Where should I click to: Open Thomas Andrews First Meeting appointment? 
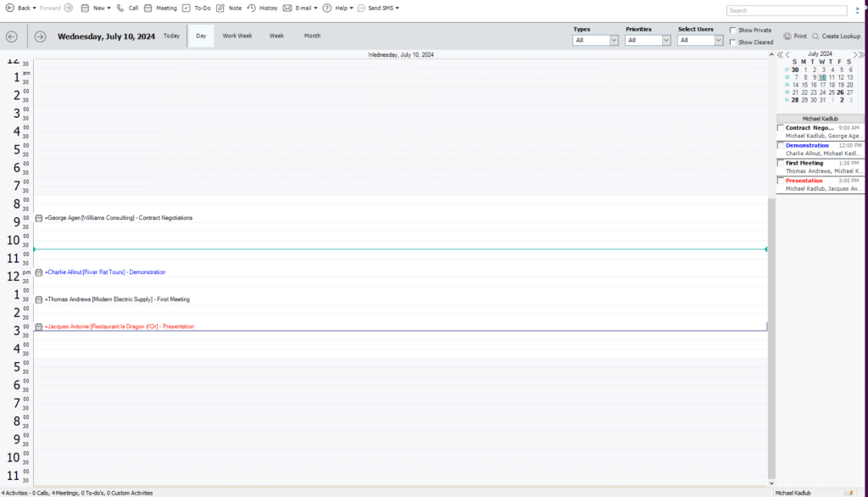(117, 299)
